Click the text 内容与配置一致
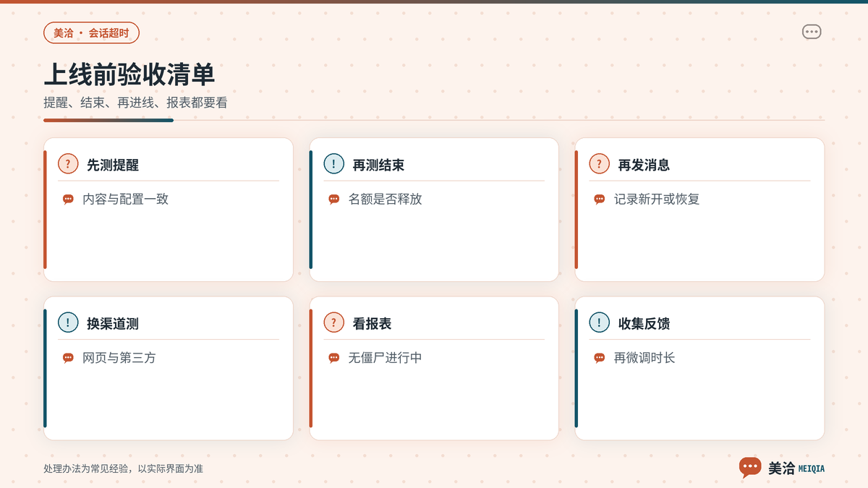This screenshot has width=868, height=488. pyautogui.click(x=125, y=199)
